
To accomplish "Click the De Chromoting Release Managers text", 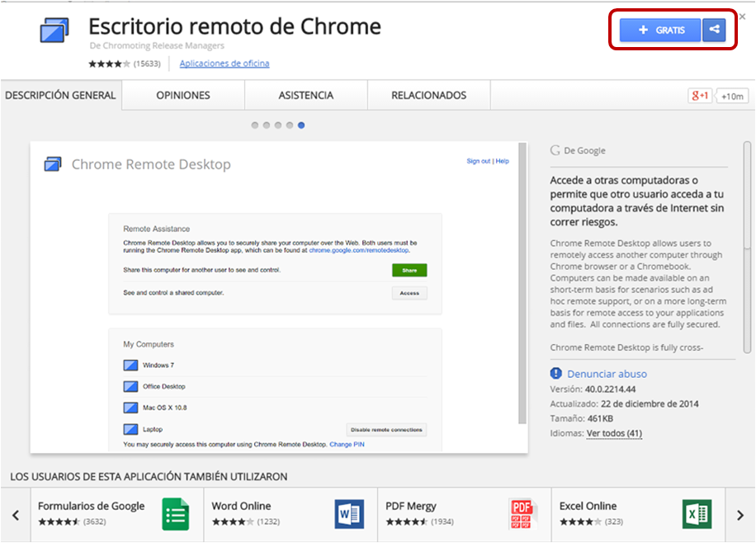I will pos(157,46).
